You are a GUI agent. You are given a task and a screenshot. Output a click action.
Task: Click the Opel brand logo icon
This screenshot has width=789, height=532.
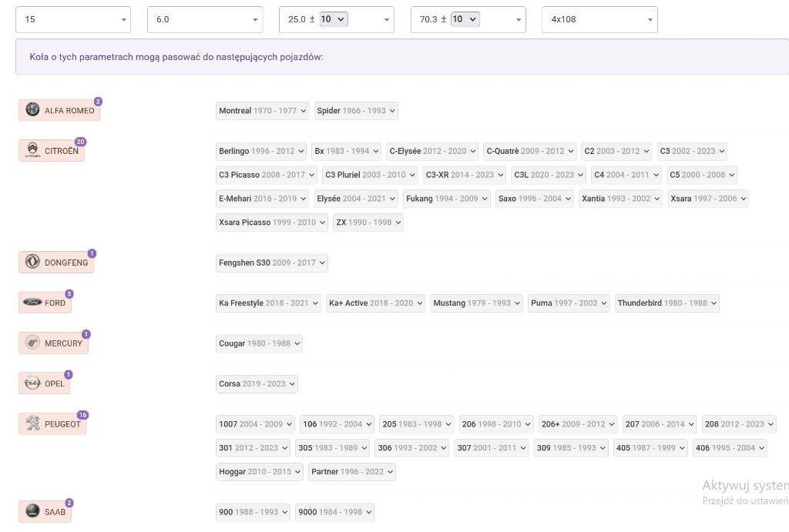pyautogui.click(x=32, y=383)
